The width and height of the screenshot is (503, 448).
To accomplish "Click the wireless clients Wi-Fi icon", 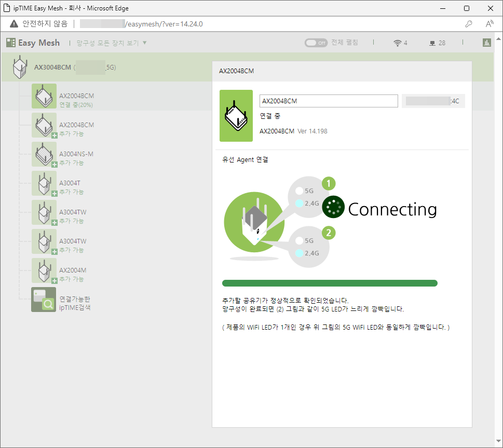I will click(398, 43).
